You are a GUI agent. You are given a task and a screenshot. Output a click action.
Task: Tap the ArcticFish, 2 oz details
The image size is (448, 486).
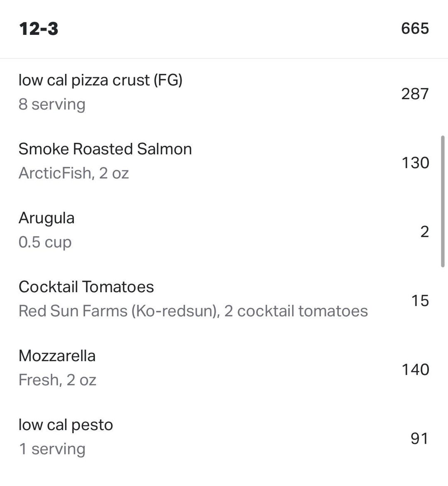point(73,173)
